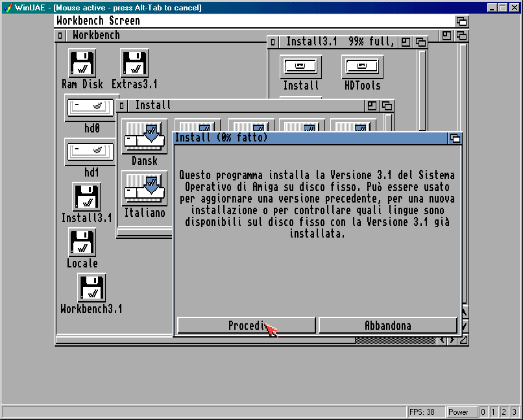
Task: Click the WinUAE Power indicator
Action: pyautogui.click(x=461, y=412)
